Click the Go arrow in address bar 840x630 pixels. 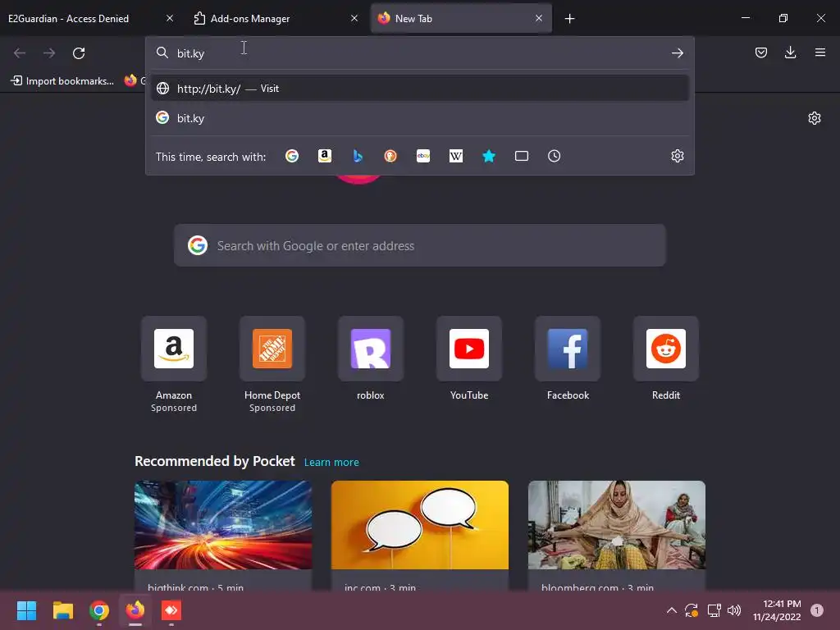point(677,53)
